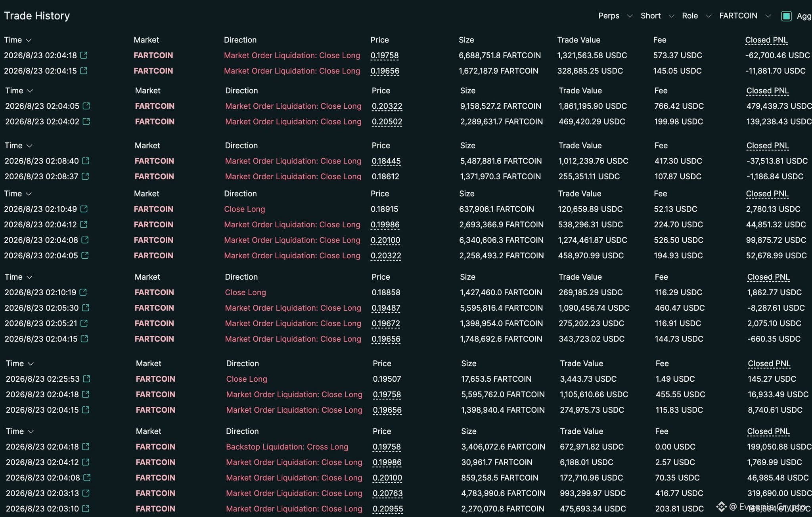The height and width of the screenshot is (517, 812).
Task: Open external link icon beside 2026/8/23 02:08:40
Action: click(86, 161)
